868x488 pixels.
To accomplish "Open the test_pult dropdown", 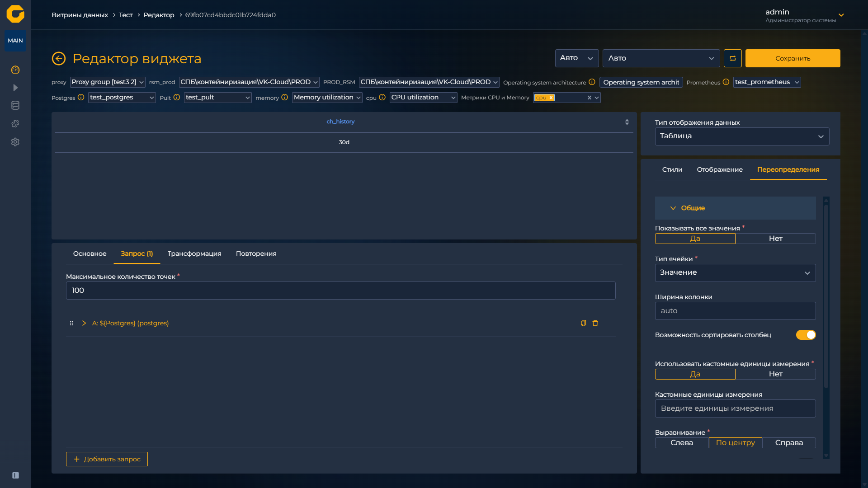I will point(218,98).
